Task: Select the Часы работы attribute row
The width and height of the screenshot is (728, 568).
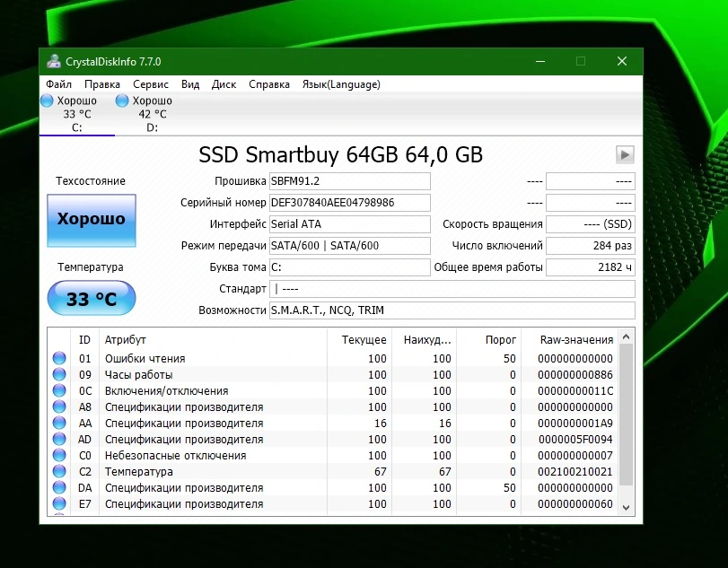Action: (x=333, y=374)
